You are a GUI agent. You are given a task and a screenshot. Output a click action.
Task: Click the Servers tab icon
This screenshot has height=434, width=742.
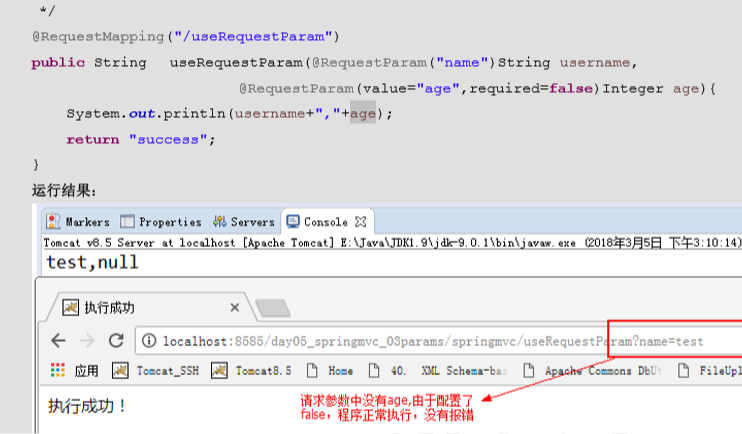[219, 221]
